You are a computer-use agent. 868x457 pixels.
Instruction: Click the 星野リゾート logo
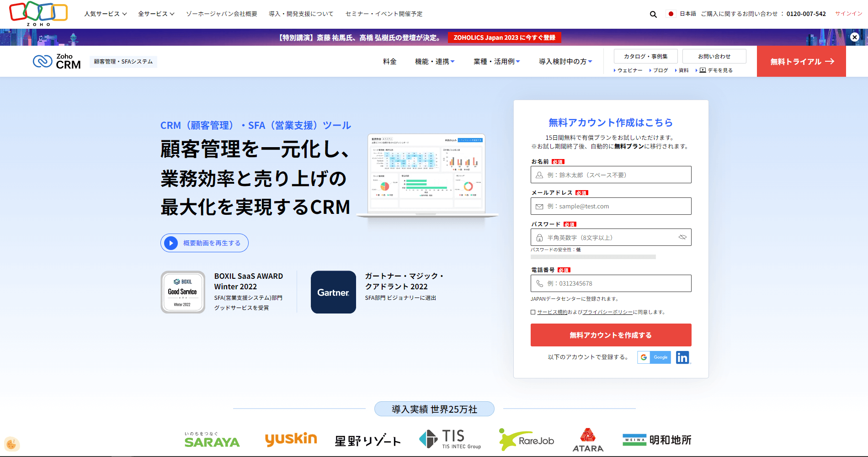pos(367,440)
